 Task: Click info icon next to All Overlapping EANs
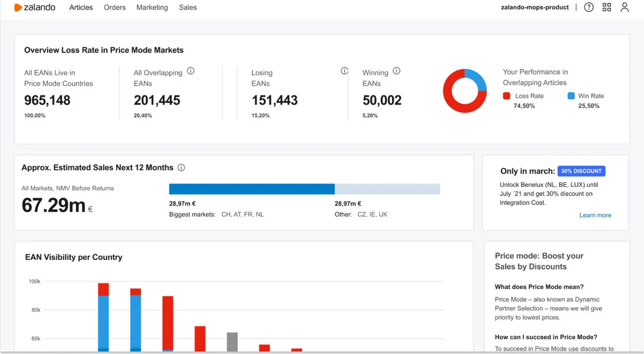coord(191,71)
